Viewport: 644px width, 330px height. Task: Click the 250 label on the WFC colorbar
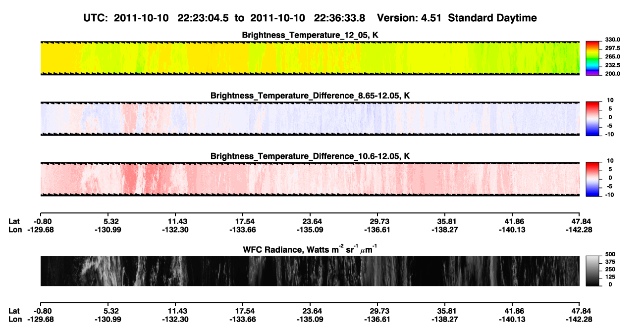610,269
